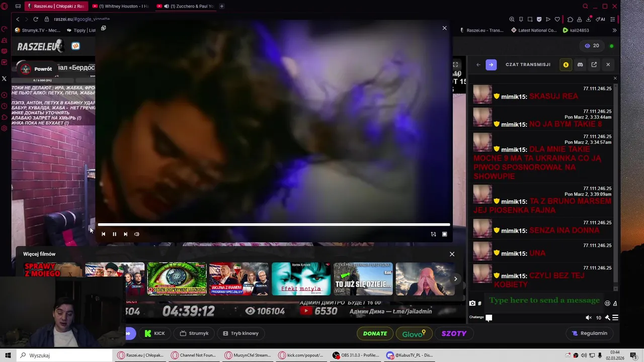Open the Regulamin page
Viewport: 644px width, 362px height.
point(589,333)
